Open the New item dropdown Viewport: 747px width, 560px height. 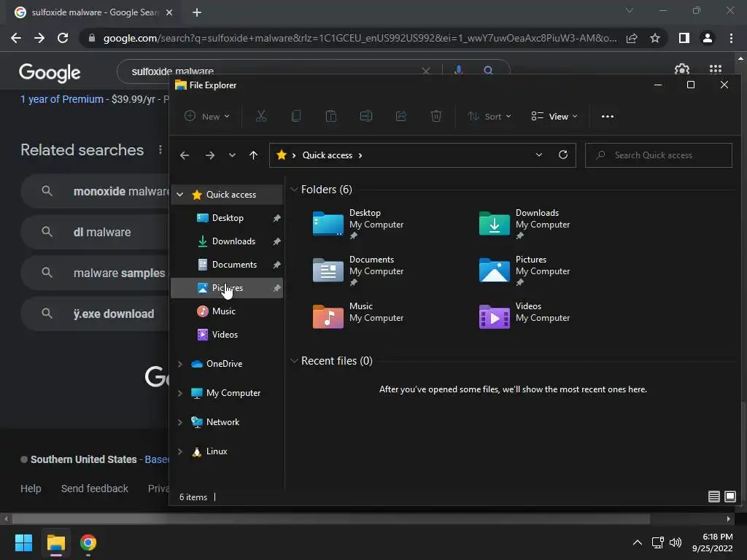207,116
